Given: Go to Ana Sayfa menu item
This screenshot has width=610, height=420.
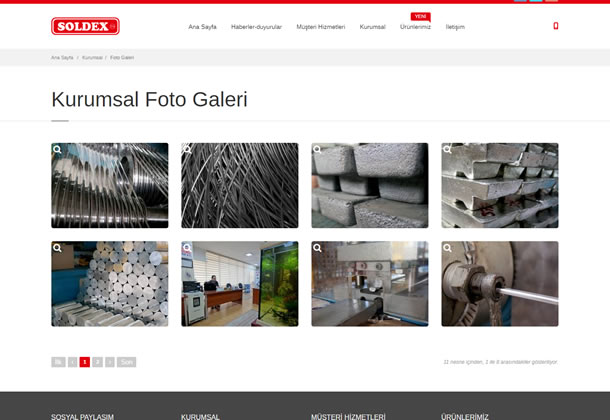Looking at the screenshot, I should [202, 27].
